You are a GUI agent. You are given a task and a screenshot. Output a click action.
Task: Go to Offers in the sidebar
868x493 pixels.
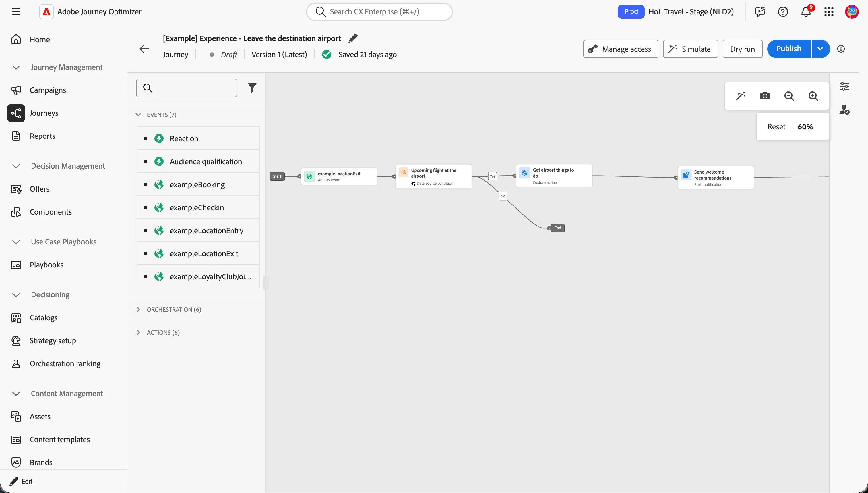click(x=39, y=189)
